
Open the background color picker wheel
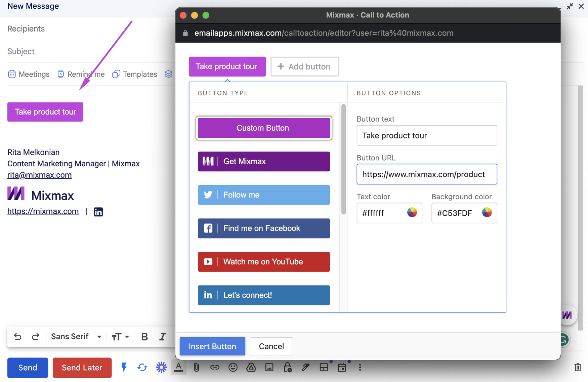(488, 213)
